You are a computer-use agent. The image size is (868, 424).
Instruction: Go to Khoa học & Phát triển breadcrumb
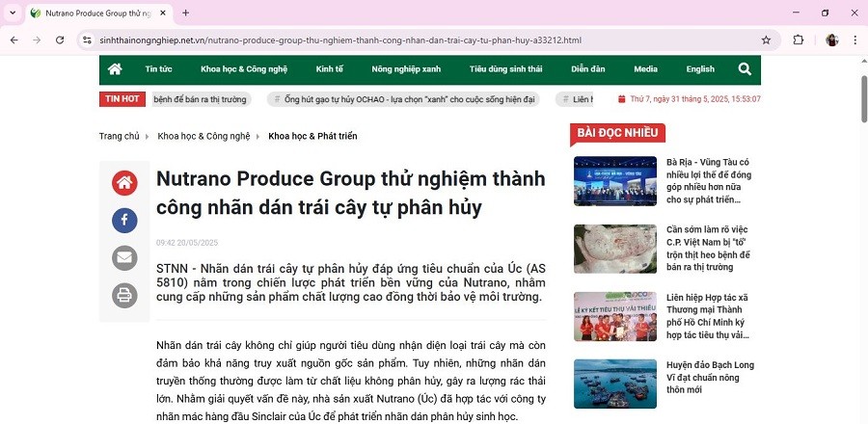(312, 136)
